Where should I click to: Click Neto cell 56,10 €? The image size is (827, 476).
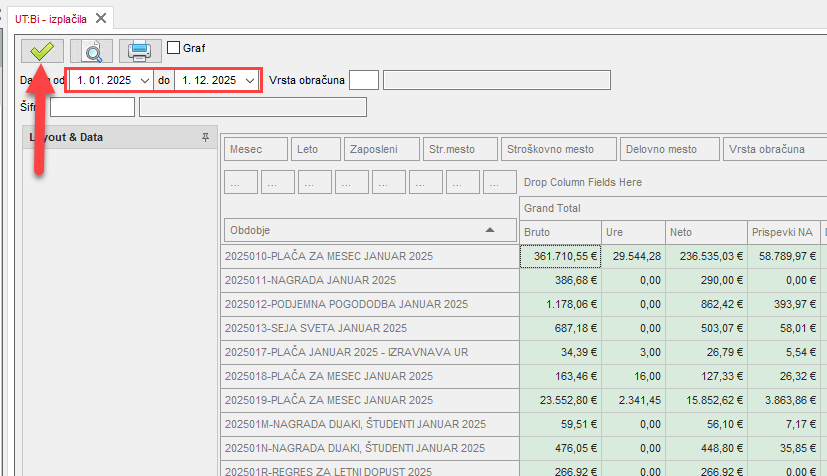point(706,424)
